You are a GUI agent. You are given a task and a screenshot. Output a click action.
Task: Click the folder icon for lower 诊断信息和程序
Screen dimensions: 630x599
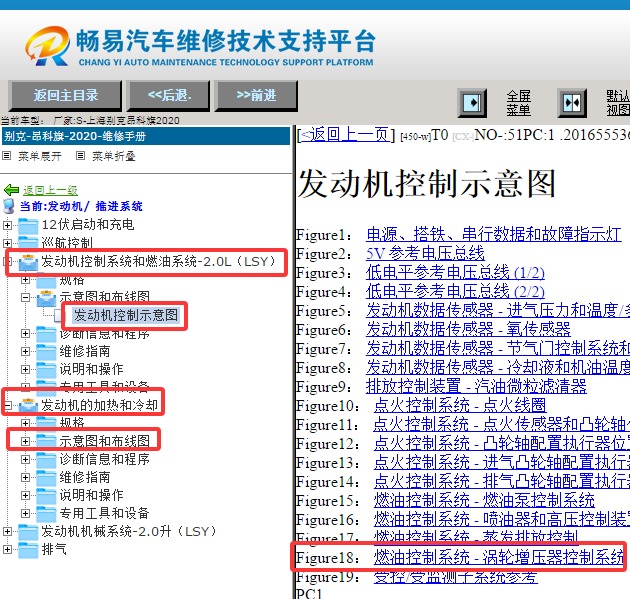click(x=46, y=459)
